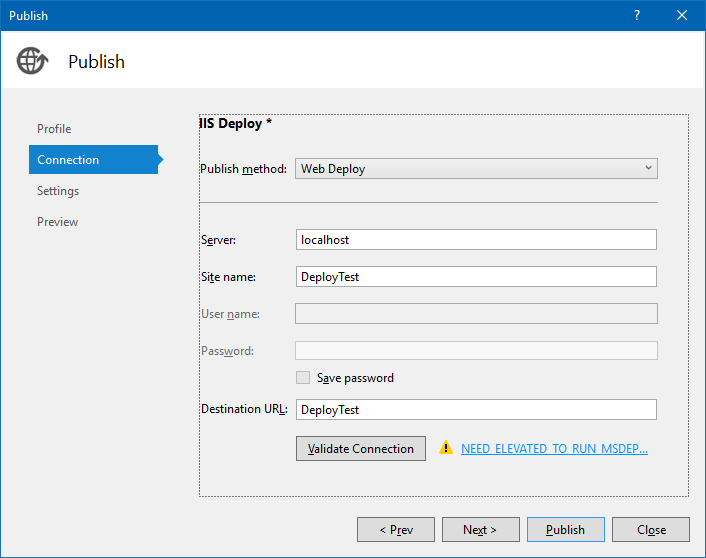Click the yellow warning icon
706x558 pixels.
click(x=446, y=448)
